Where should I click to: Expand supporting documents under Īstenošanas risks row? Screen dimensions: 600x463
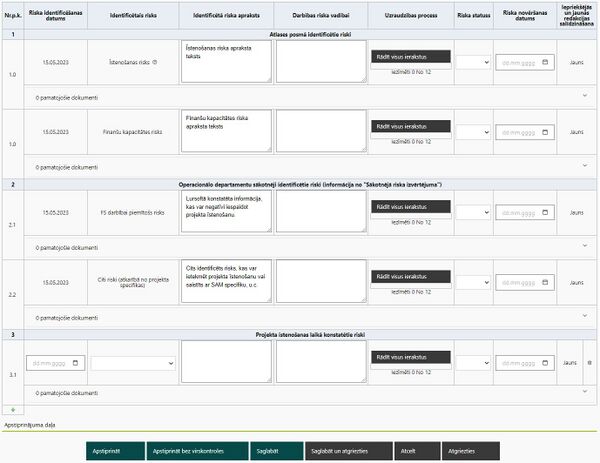click(585, 95)
